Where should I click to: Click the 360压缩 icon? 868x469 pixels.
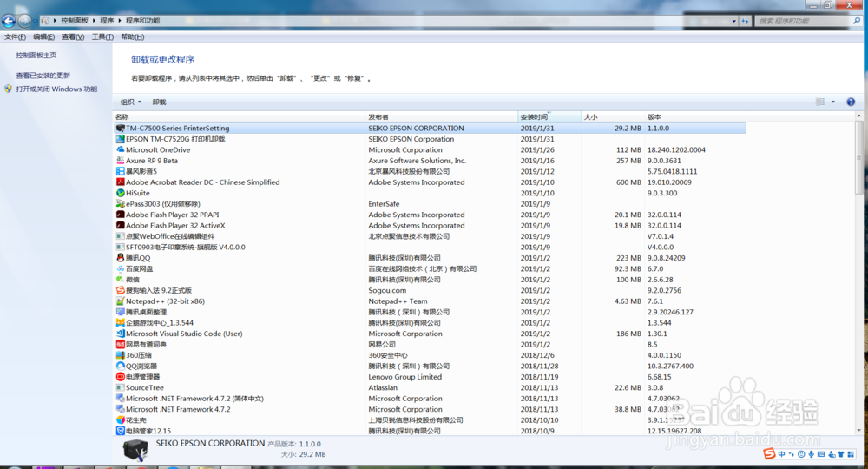click(120, 355)
